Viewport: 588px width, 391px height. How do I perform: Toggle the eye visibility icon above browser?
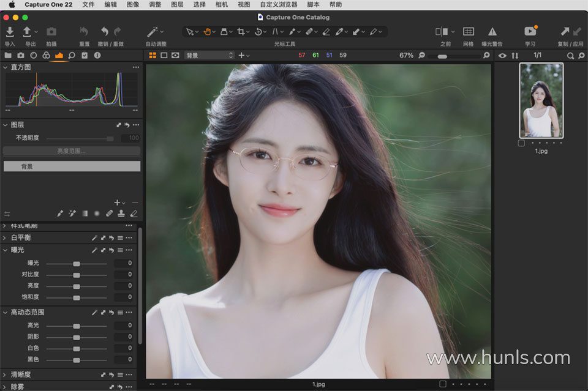click(502, 56)
